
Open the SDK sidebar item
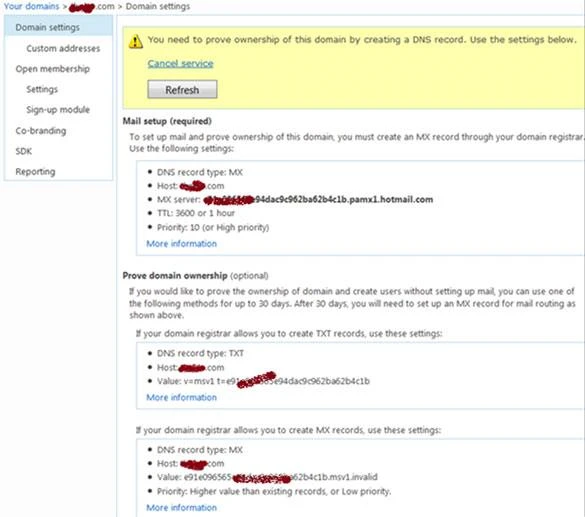coord(24,151)
